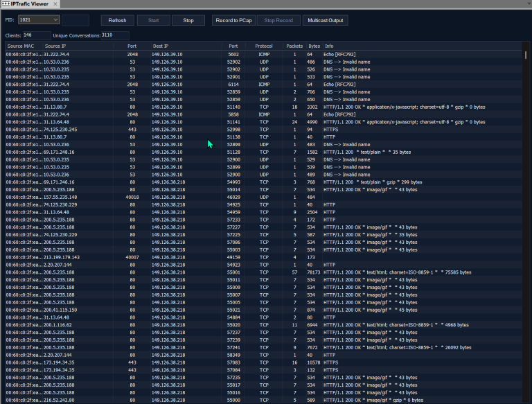Select row with dest port 6114 ICMP
The width and height of the screenshot is (532, 404).
coord(263,85)
